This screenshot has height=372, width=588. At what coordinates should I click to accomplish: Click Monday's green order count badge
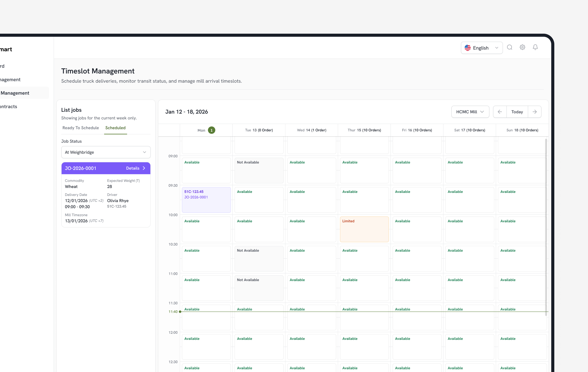[x=212, y=130]
